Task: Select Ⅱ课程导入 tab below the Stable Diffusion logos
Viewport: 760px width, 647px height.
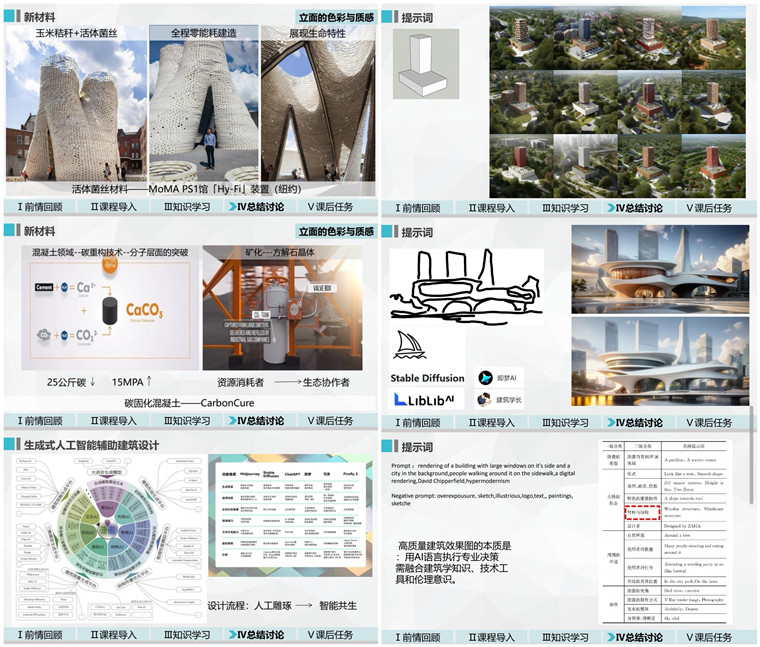Action: click(x=491, y=423)
